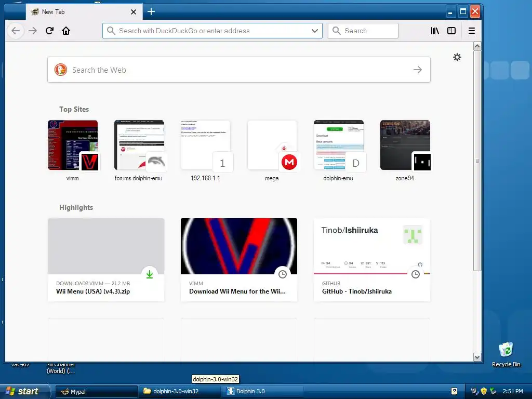
Task: Click the dolphin favicon on forums tile
Action: coord(156,162)
